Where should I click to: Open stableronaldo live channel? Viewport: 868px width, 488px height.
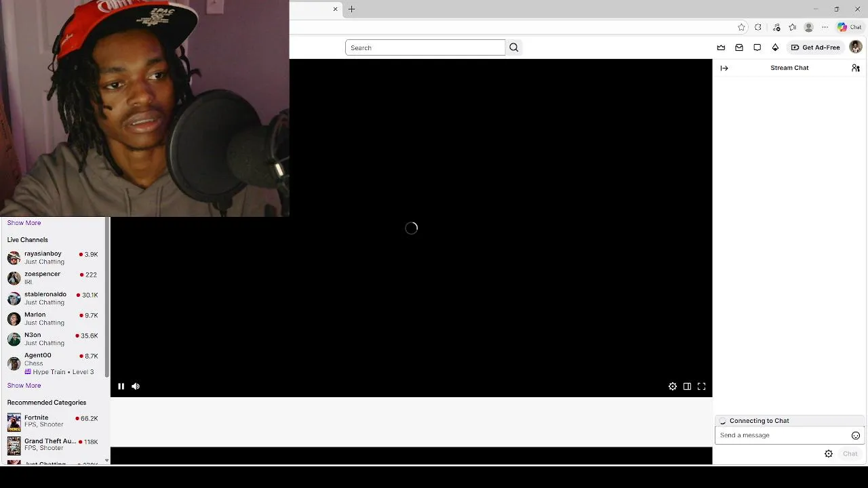53,298
